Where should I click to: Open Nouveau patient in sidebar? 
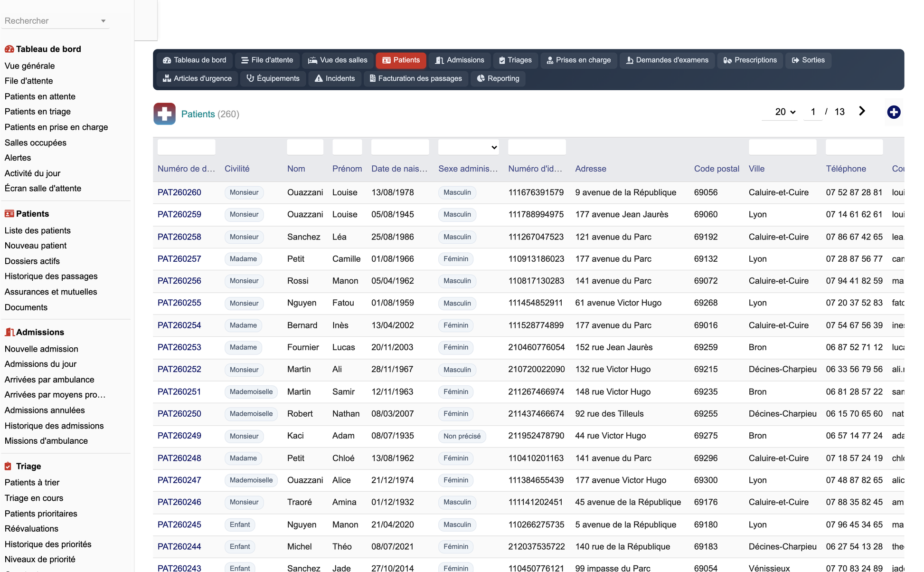coord(36,246)
